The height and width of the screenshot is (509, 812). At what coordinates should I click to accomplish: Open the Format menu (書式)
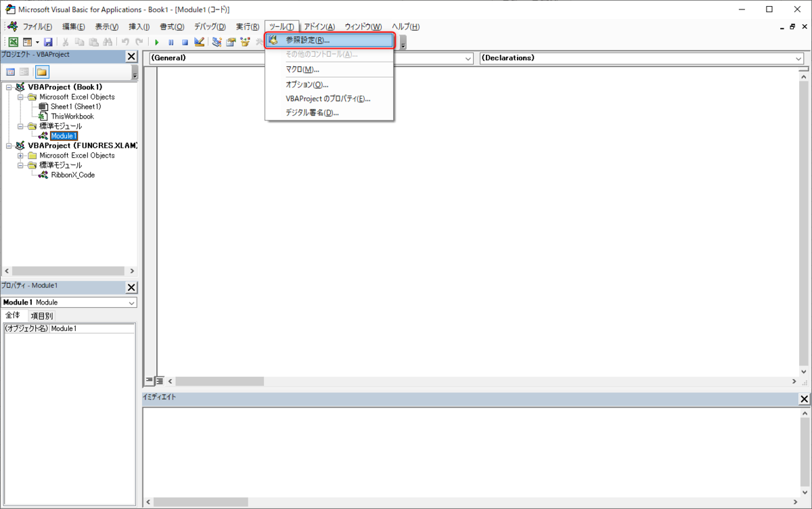(x=172, y=26)
